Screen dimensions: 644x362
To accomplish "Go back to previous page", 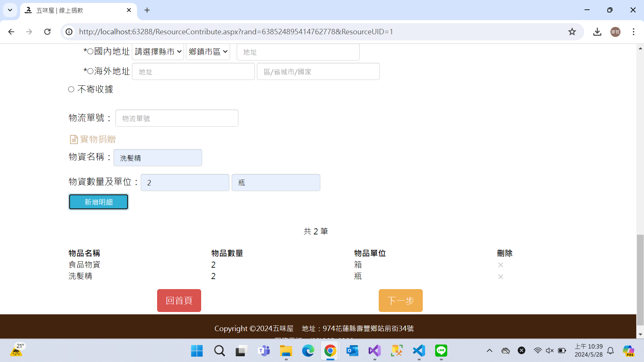I will pos(11,32).
